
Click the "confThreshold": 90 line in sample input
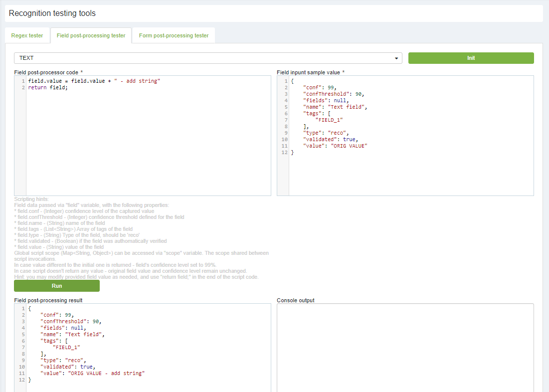pyautogui.click(x=334, y=94)
